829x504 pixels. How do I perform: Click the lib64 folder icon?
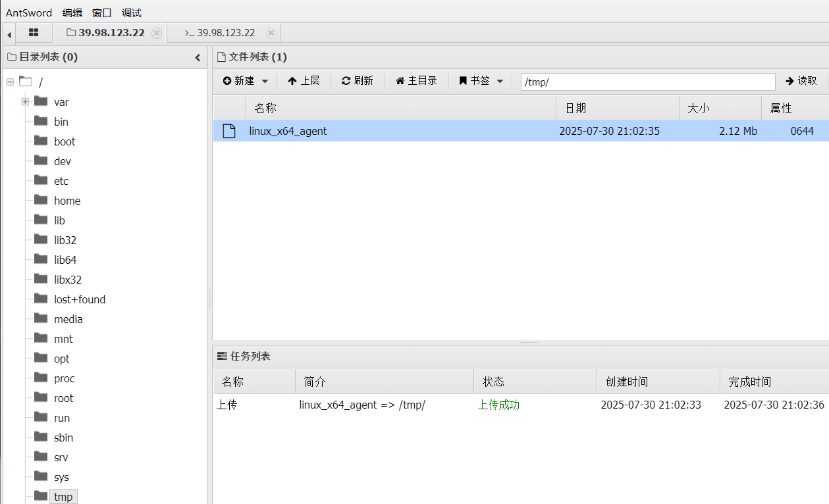(x=41, y=259)
